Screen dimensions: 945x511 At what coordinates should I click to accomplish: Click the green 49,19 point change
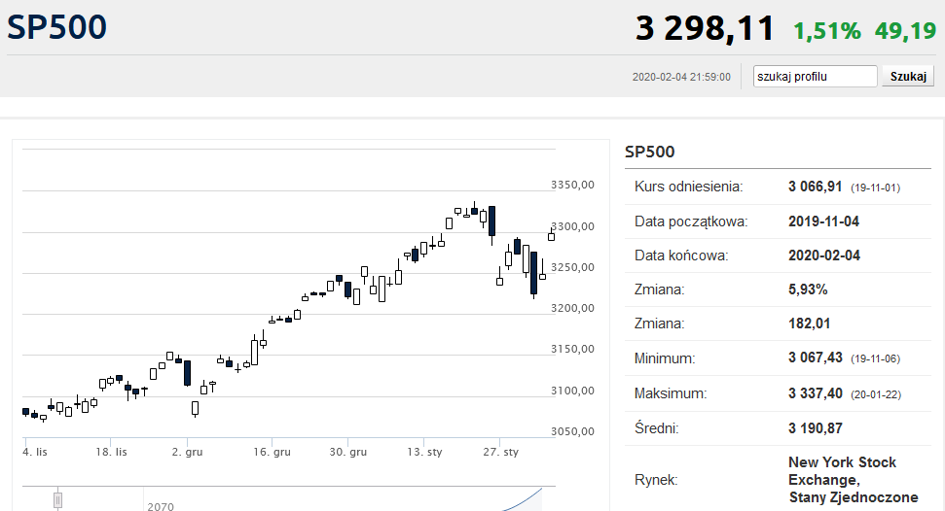pos(905,31)
